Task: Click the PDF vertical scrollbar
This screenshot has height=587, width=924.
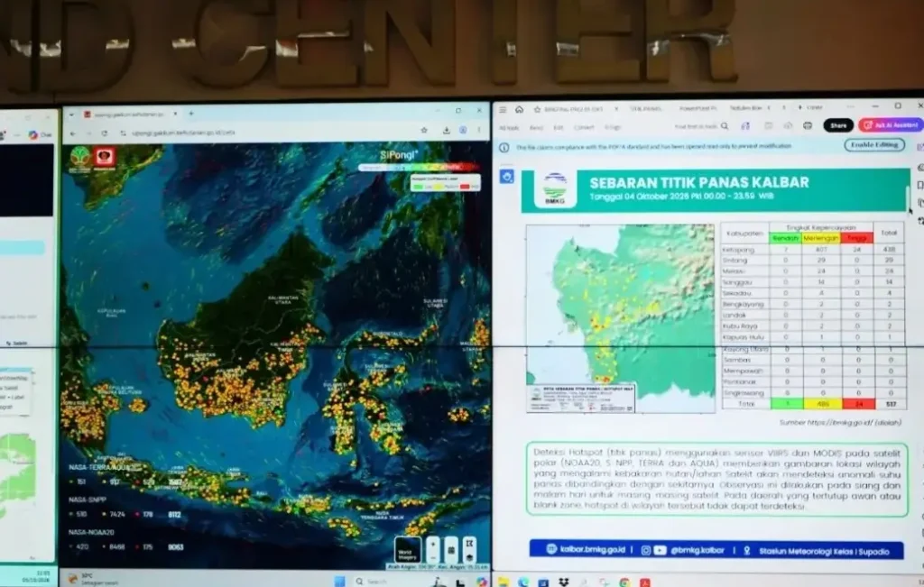Action: click(908, 199)
